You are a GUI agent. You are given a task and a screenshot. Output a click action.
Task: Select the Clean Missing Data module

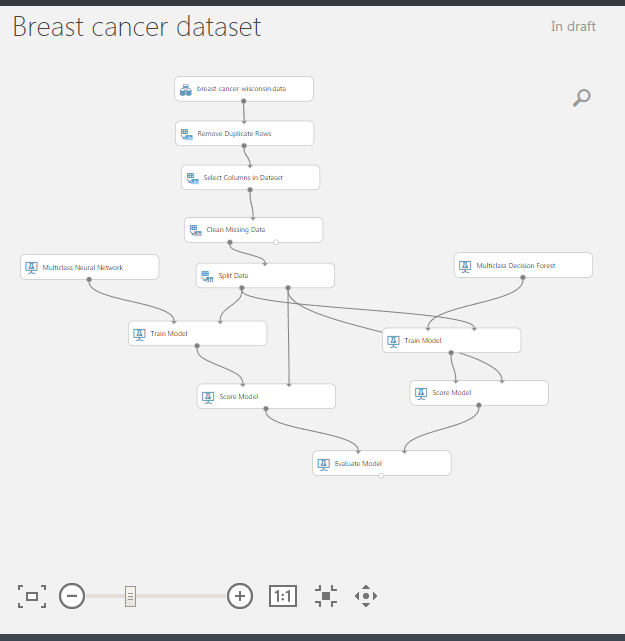pyautogui.click(x=253, y=230)
